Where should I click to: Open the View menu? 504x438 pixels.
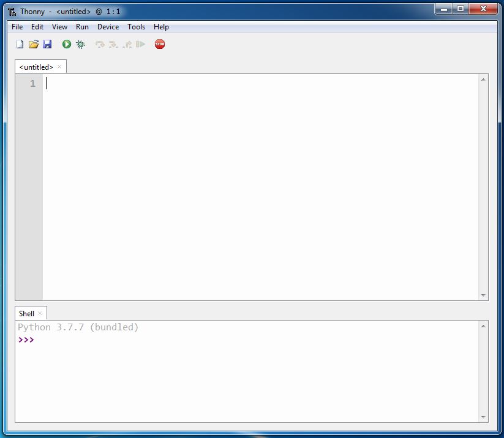pos(59,27)
